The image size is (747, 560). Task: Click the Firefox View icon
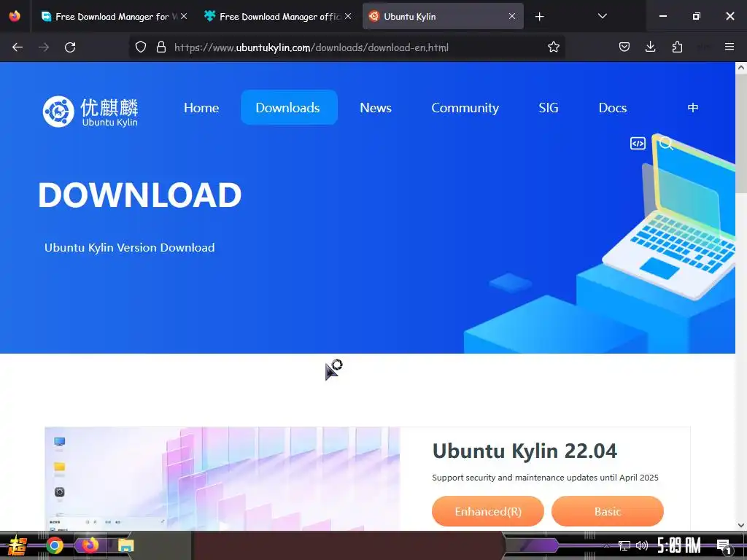click(15, 16)
